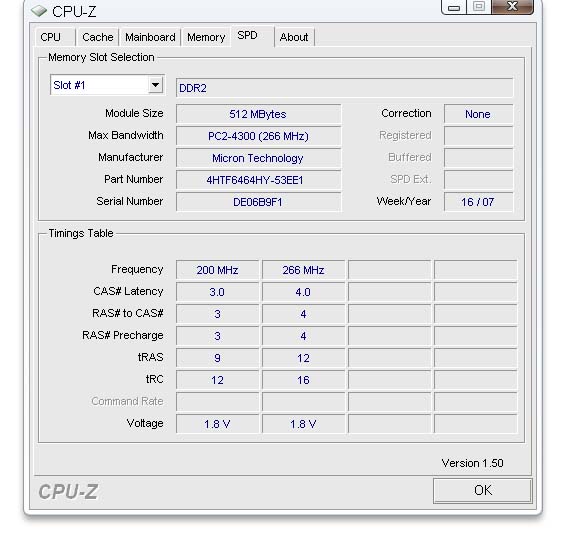This screenshot has width=583, height=541.
Task: Click the Memory Slot Selection group label
Action: [x=101, y=57]
